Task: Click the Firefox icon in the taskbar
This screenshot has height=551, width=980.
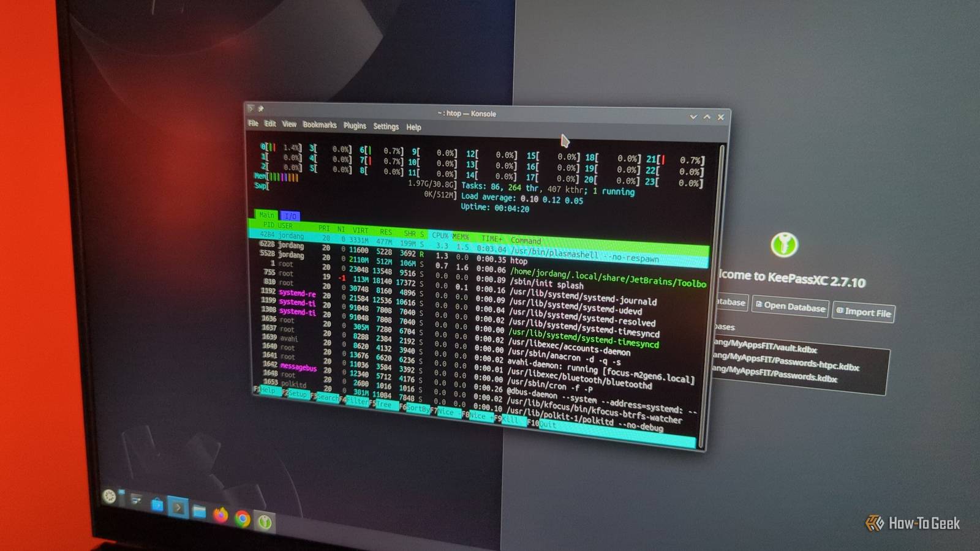Action: [221, 515]
